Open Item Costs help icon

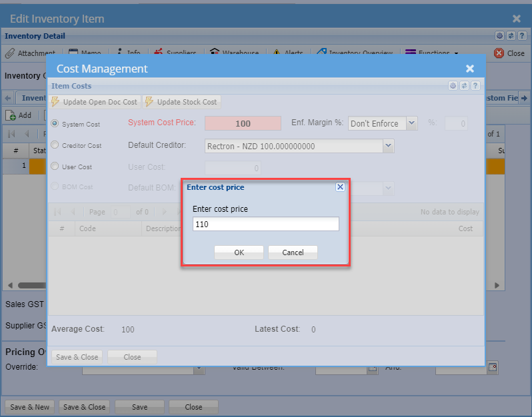click(x=475, y=86)
